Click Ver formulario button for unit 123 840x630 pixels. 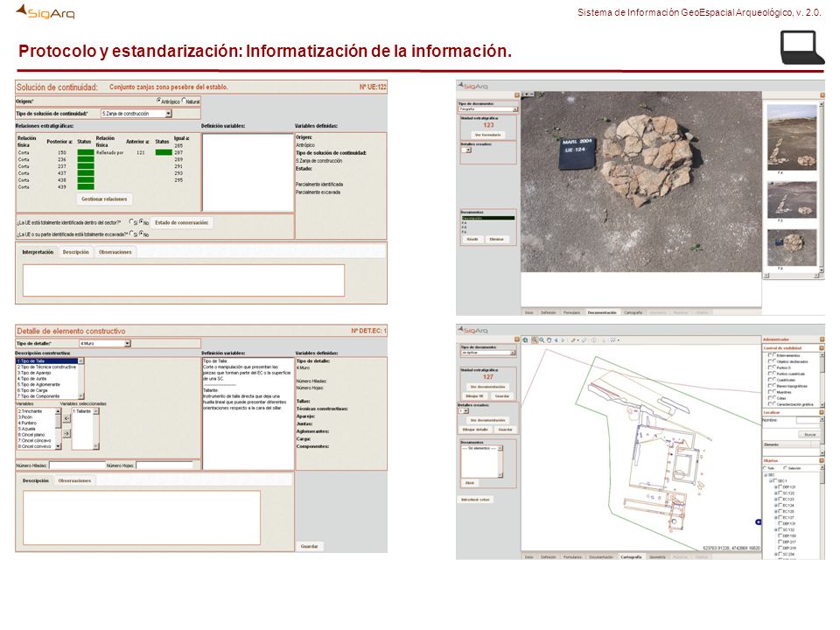click(x=487, y=135)
